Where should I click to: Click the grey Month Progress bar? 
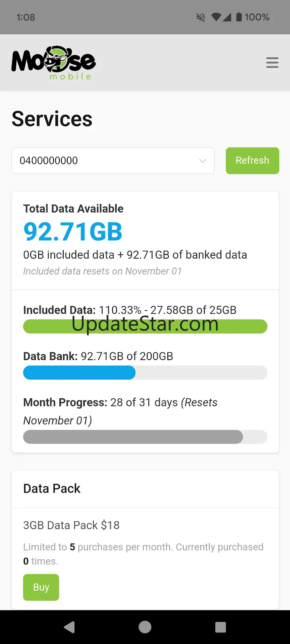(x=133, y=437)
